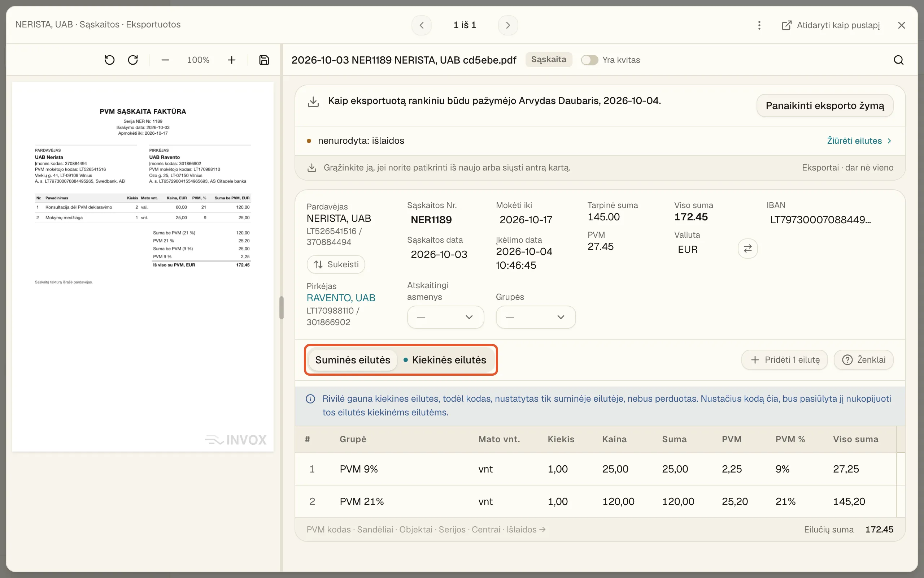Click the info icon in blue notice
The width and height of the screenshot is (924, 578).
[x=310, y=399]
